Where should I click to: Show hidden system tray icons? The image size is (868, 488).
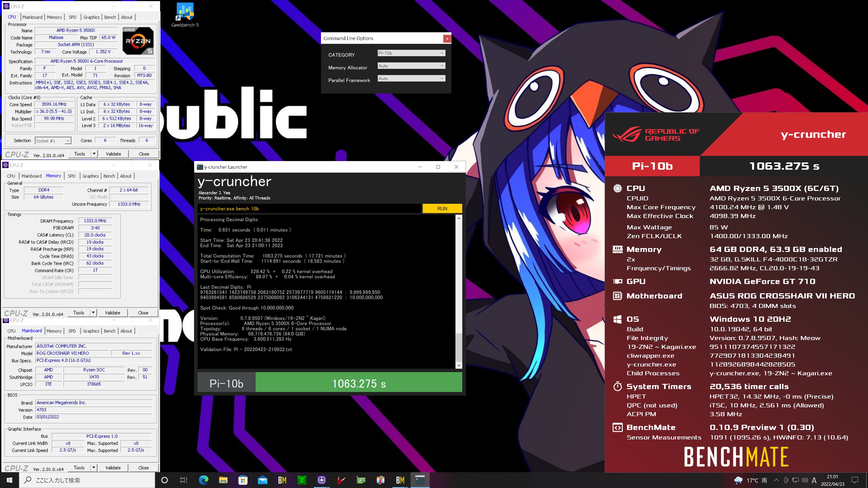(776, 480)
